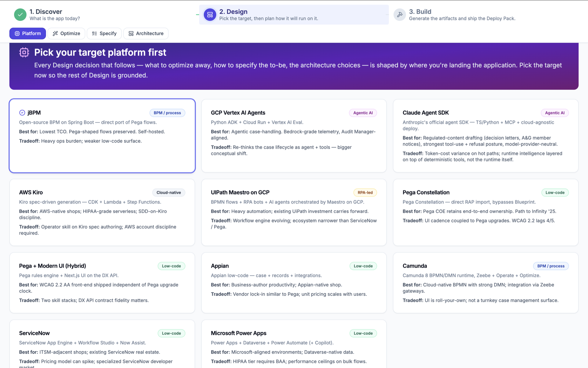The height and width of the screenshot is (368, 588).
Task: Select step 2. Design
Action: [x=294, y=15]
